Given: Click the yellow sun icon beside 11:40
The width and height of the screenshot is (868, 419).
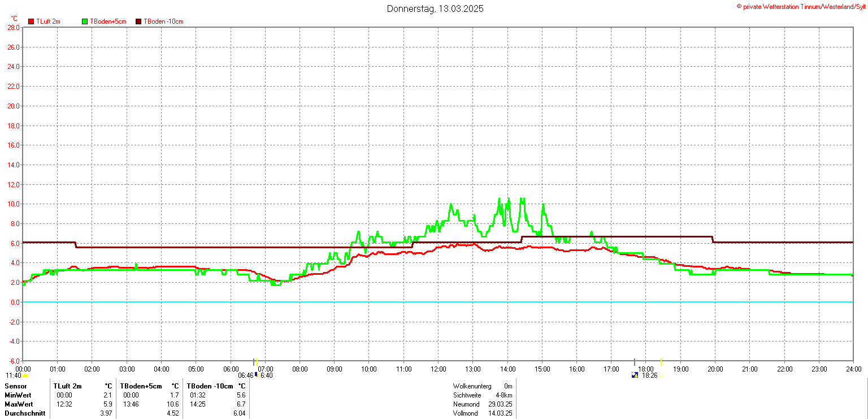Looking at the screenshot, I should pyautogui.click(x=25, y=375).
